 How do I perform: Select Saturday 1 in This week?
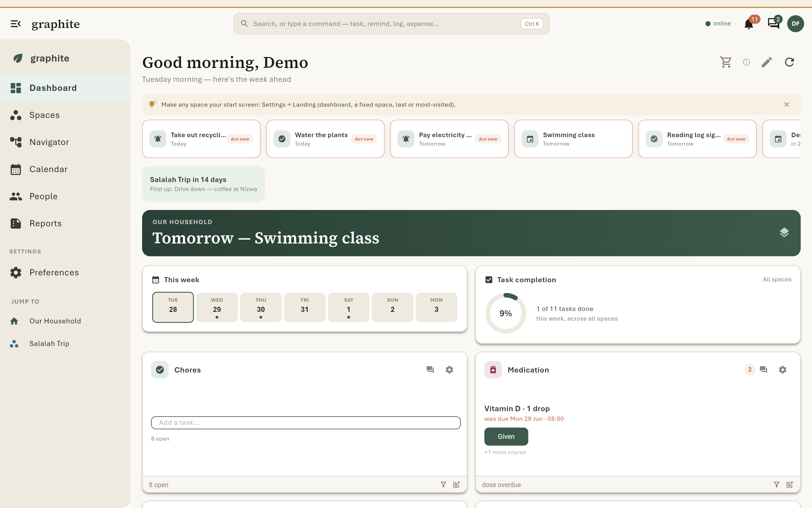coord(348,307)
